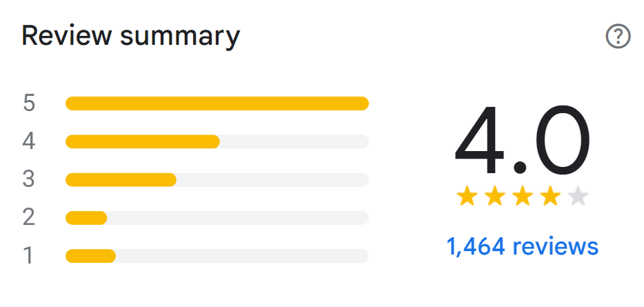Image resolution: width=644 pixels, height=307 pixels.
Task: Click the Review summary heading
Action: (x=131, y=36)
